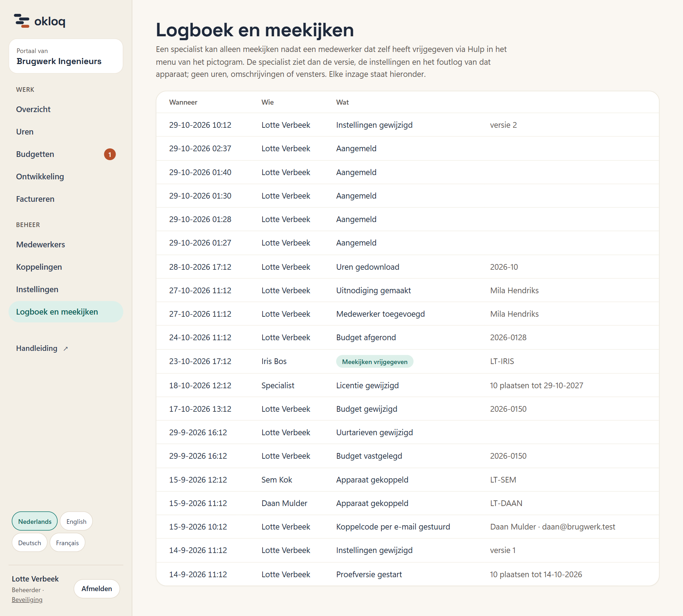683x616 pixels.
Task: Click 'Uurtarieven gewijzigd' entry
Action: [x=375, y=432]
